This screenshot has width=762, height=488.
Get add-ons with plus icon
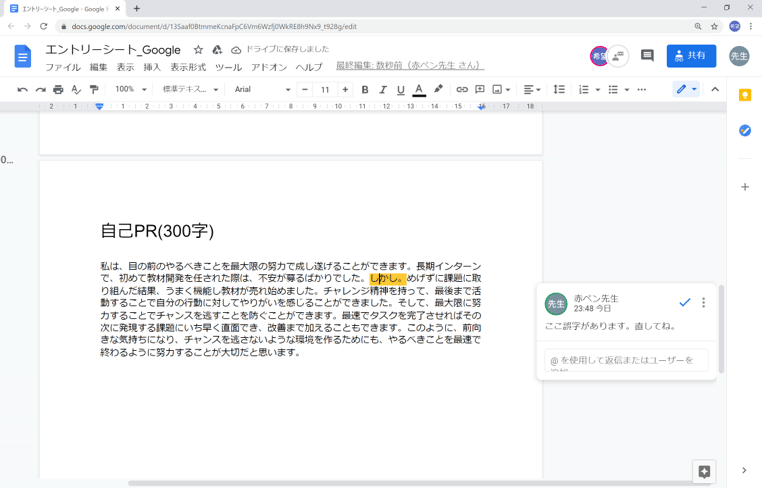745,187
